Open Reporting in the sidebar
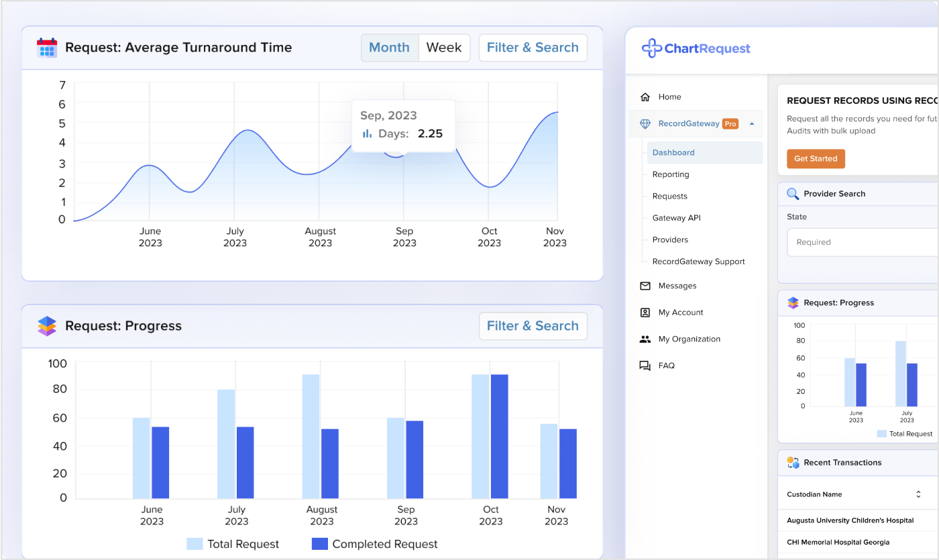The width and height of the screenshot is (939, 560). 671,174
